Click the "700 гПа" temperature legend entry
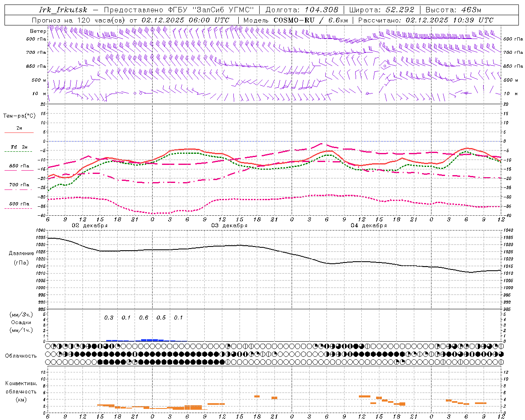Screen dimensions: 525x420 (19, 185)
